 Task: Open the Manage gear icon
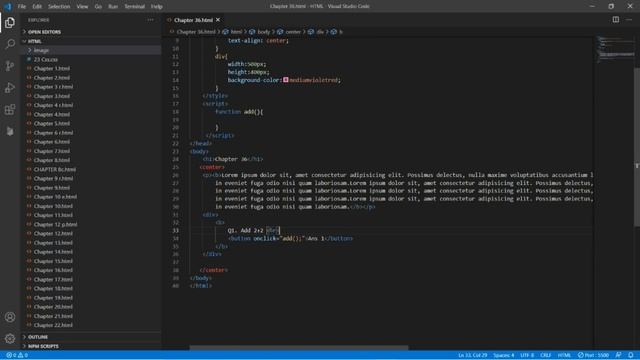click(10, 338)
